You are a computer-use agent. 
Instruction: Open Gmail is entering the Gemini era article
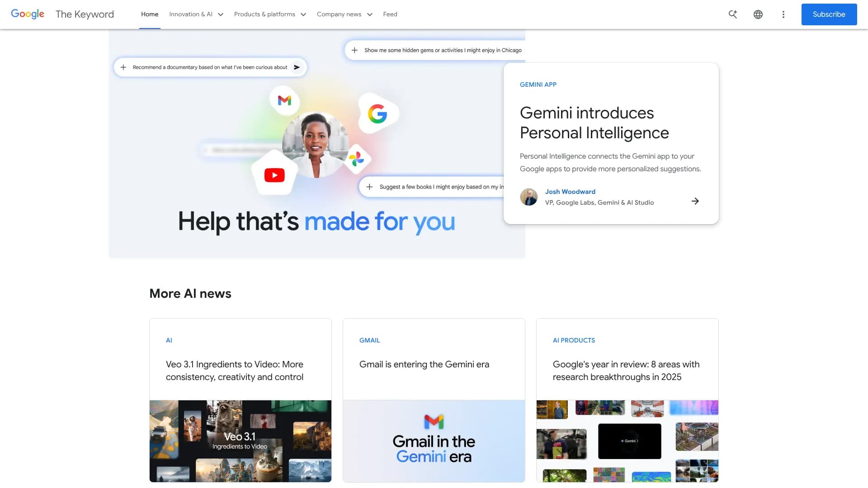click(x=424, y=364)
